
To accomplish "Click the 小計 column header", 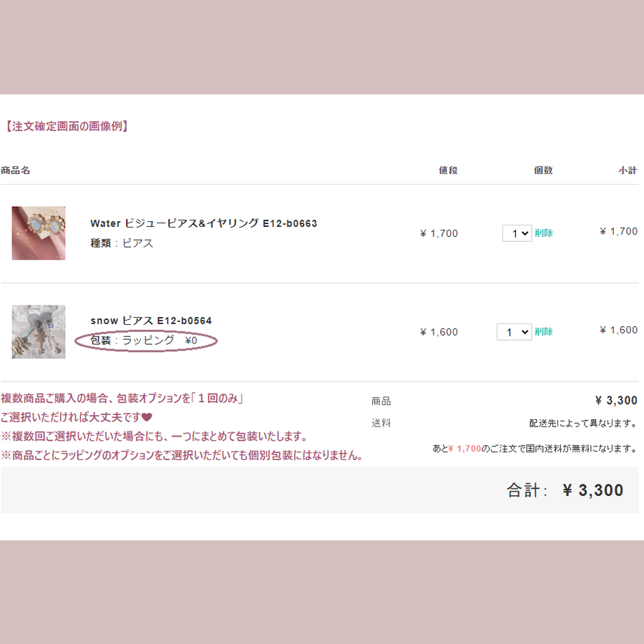I will (x=628, y=170).
